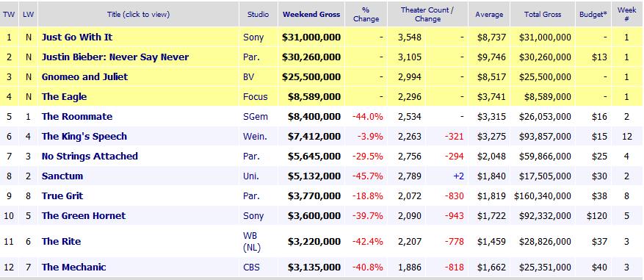
Task: Click the Gnomeo and Juliet title
Action: tap(84, 77)
